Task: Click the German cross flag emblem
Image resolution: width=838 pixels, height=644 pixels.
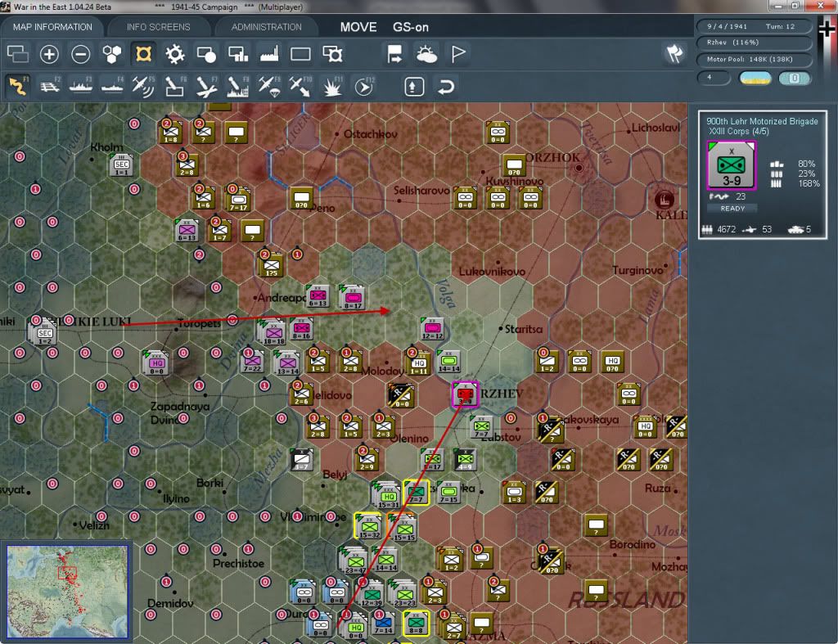Action: [x=827, y=29]
